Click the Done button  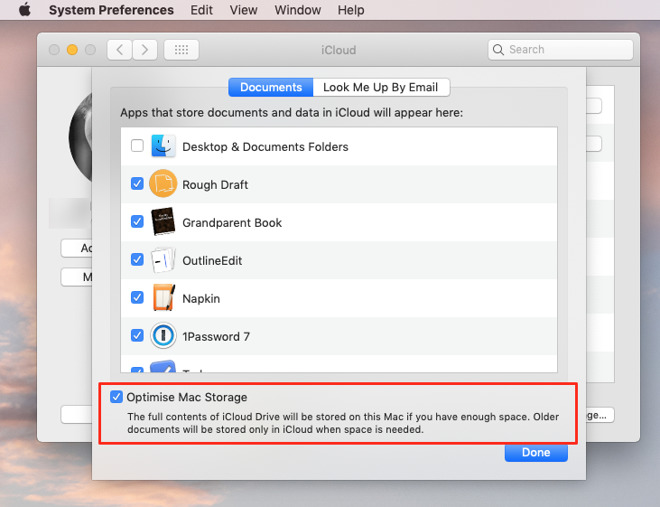pos(536,453)
